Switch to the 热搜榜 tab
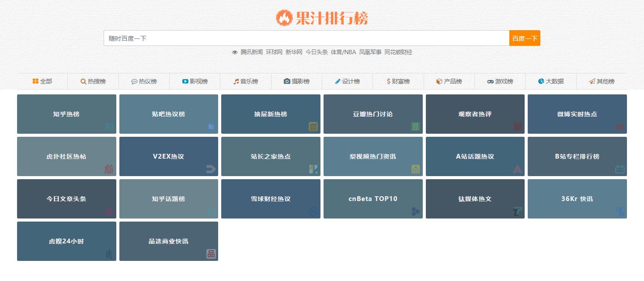 93,81
